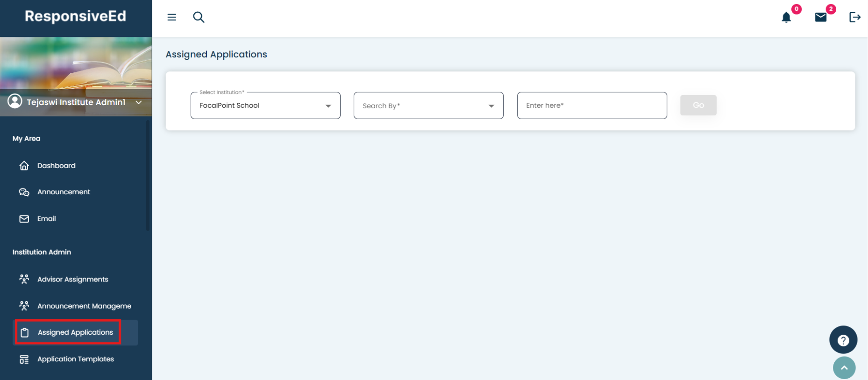Click the logout icon
This screenshot has height=380, width=868.
(854, 17)
